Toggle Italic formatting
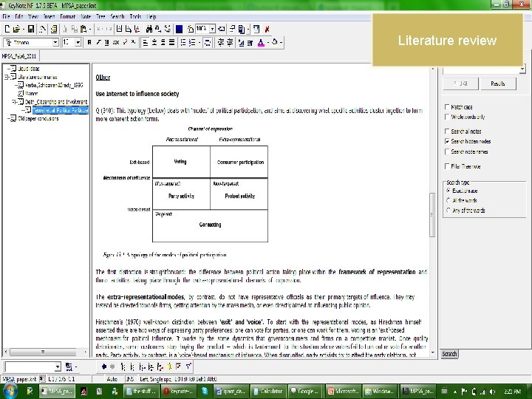 pos(98,42)
